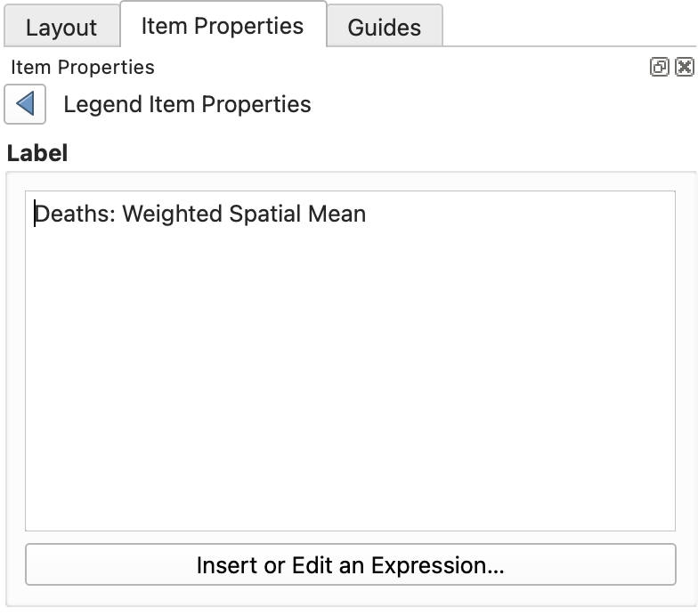Switch to the Layout tab

61,27
